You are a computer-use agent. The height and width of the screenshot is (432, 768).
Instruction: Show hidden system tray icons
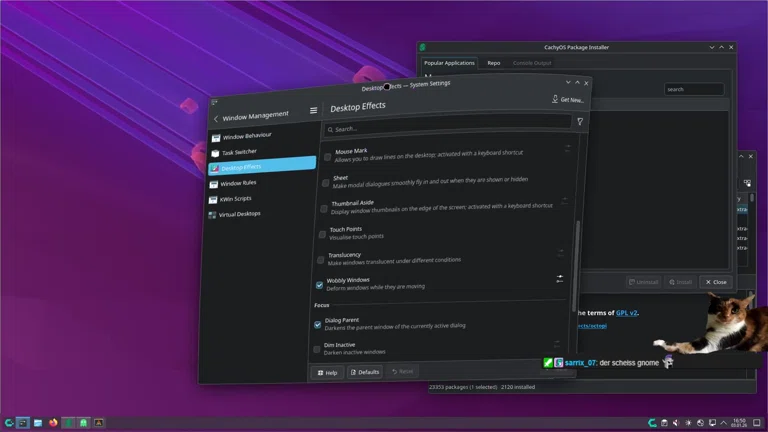click(723, 423)
